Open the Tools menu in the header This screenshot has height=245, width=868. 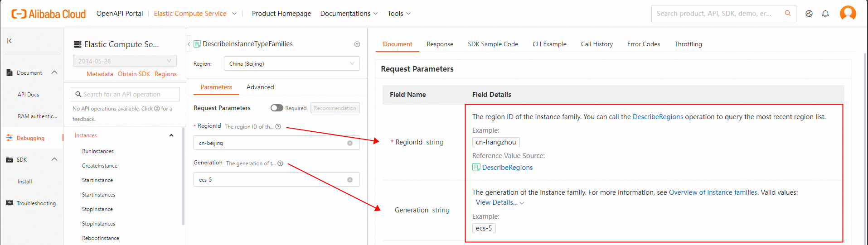pyautogui.click(x=399, y=14)
